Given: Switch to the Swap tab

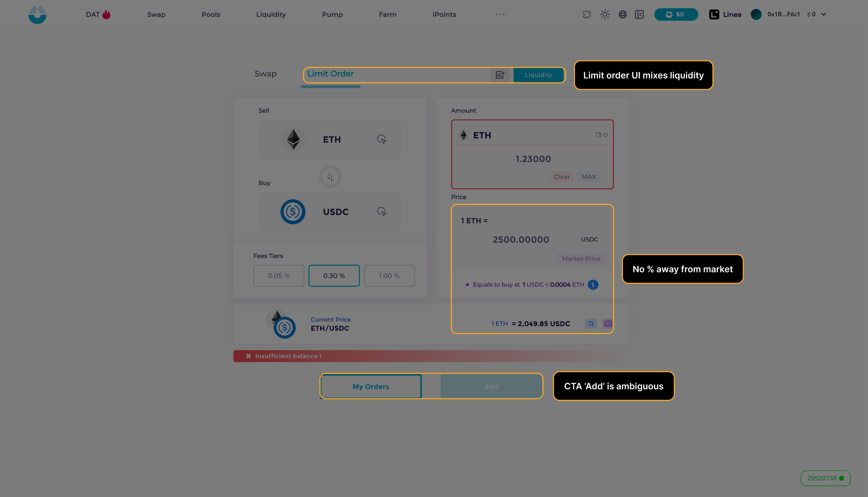Looking at the screenshot, I should [x=265, y=74].
